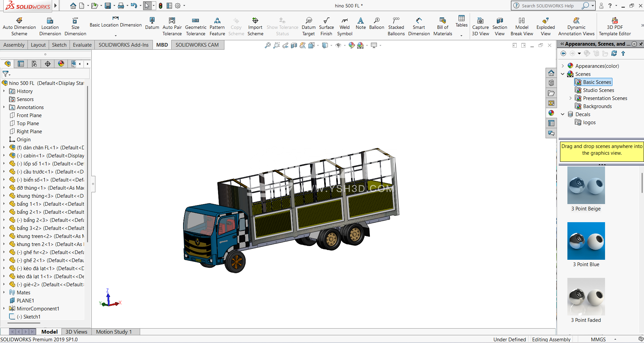Open the PropertyManager tab
644x343 pixels.
(21, 64)
